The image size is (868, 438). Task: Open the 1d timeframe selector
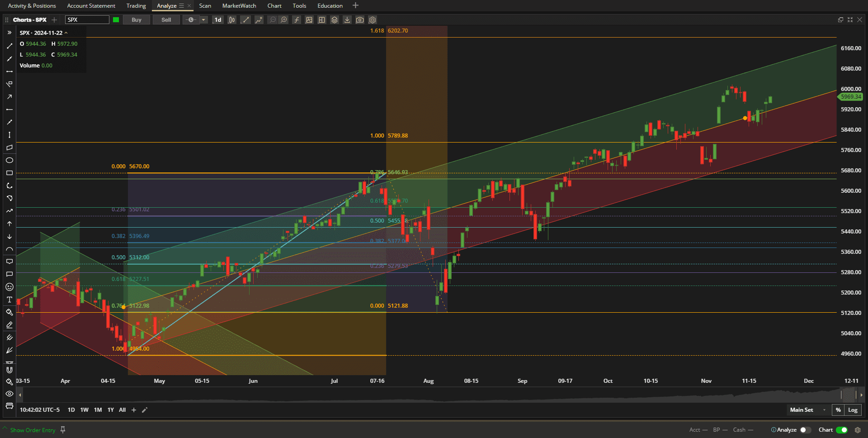tap(218, 20)
